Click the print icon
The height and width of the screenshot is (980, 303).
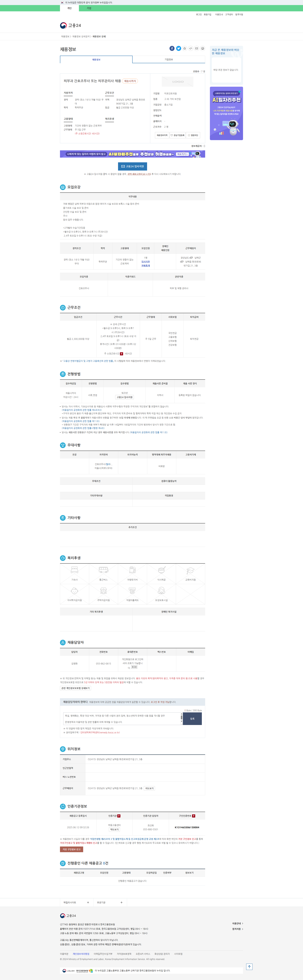(203, 48)
